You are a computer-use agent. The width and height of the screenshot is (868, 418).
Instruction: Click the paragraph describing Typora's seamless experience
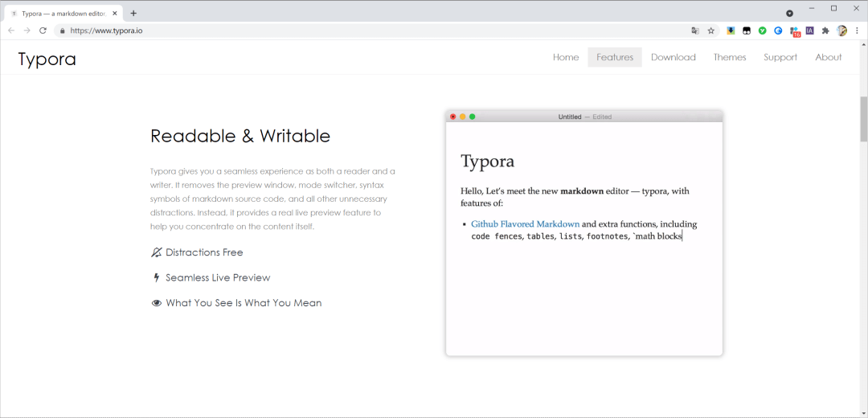273,199
